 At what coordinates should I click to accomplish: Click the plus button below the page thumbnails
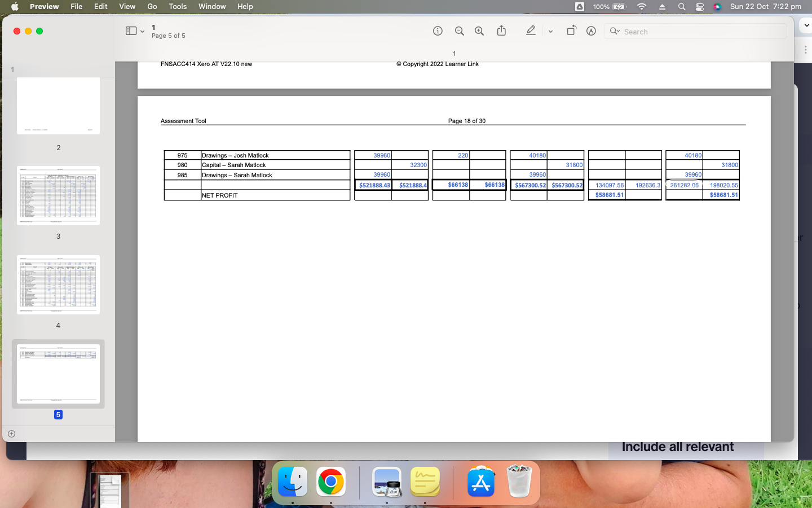click(12, 434)
